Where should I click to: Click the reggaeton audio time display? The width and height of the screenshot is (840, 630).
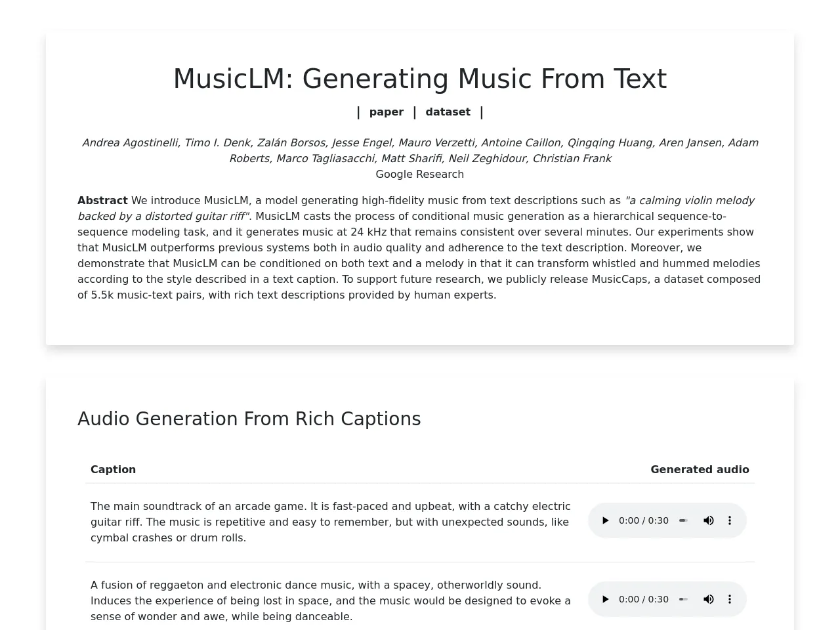[643, 599]
